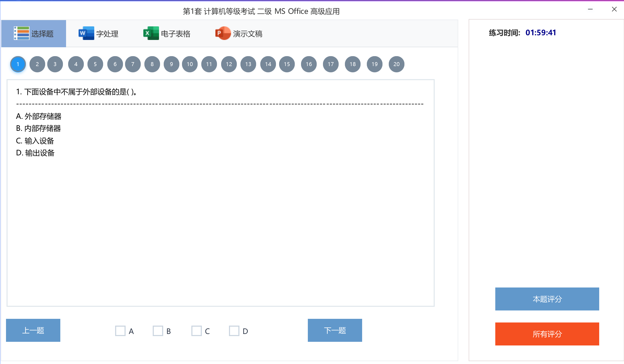Mark checkbox D as answer
The width and height of the screenshot is (624, 364).
click(234, 331)
